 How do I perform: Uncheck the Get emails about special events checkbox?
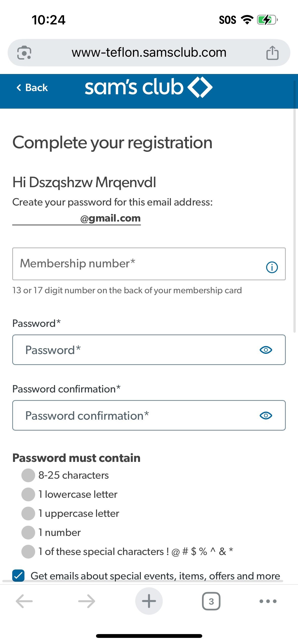[x=19, y=576]
